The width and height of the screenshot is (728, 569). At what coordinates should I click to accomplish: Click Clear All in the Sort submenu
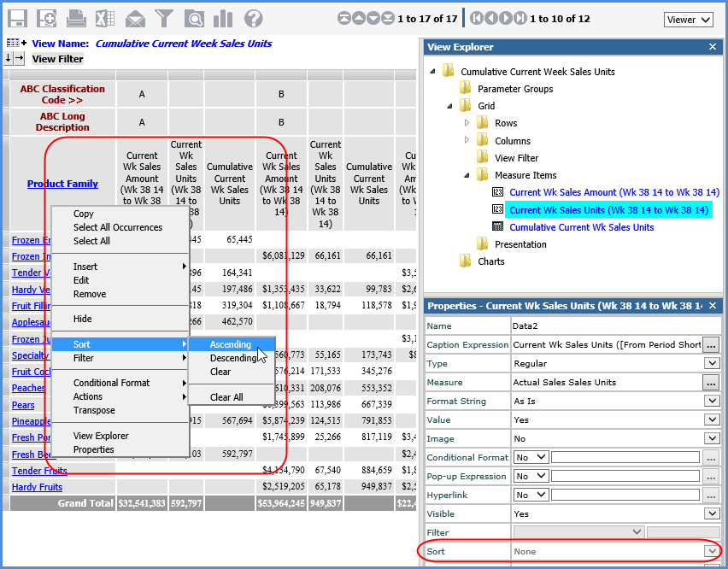(x=226, y=397)
